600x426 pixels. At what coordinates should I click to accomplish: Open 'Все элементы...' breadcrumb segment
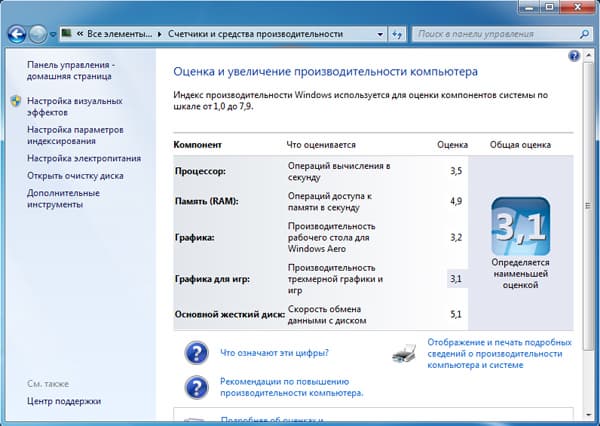119,34
